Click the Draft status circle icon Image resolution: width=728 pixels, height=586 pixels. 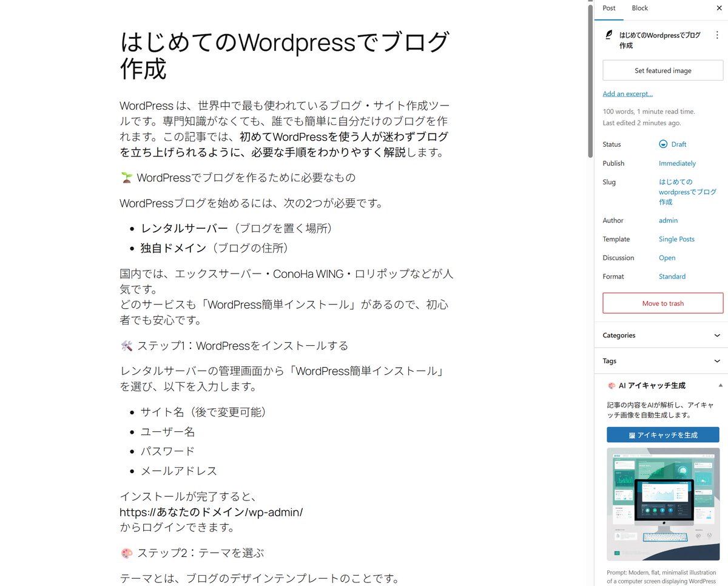[x=663, y=144]
